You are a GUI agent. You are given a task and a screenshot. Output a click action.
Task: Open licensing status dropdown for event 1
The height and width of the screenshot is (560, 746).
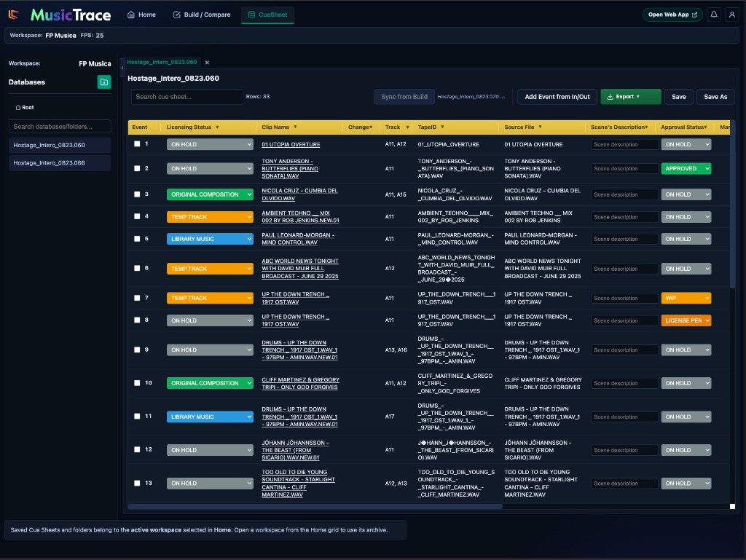(210, 144)
